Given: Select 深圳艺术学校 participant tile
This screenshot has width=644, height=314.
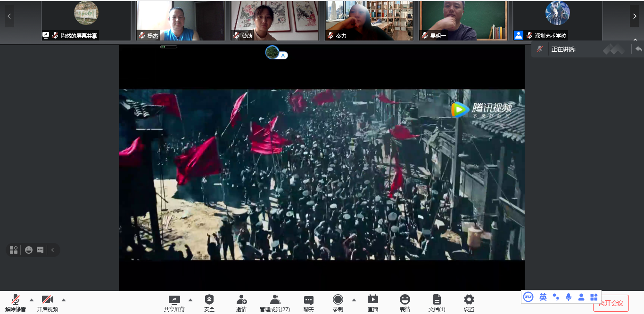Looking at the screenshot, I should (558, 21).
